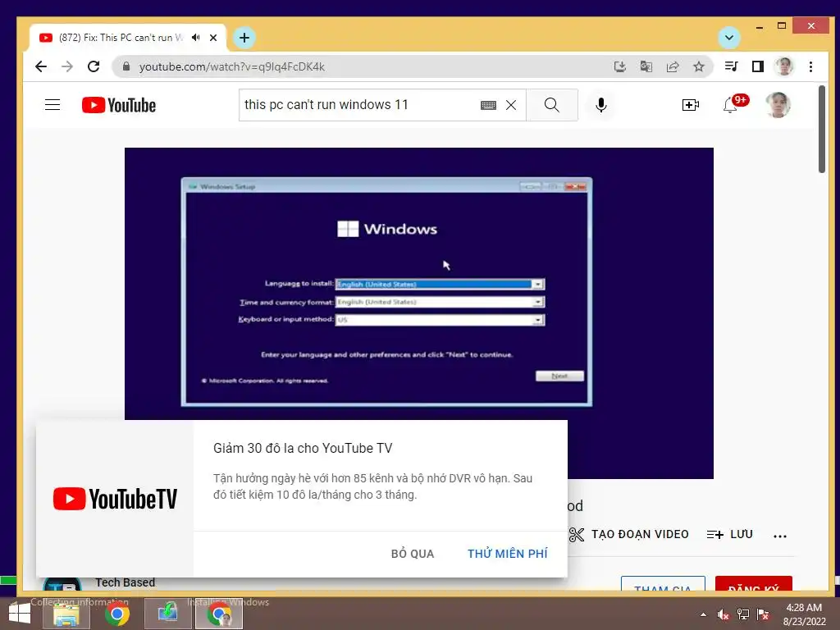
Task: Open network tray icon
Action: pyautogui.click(x=743, y=614)
